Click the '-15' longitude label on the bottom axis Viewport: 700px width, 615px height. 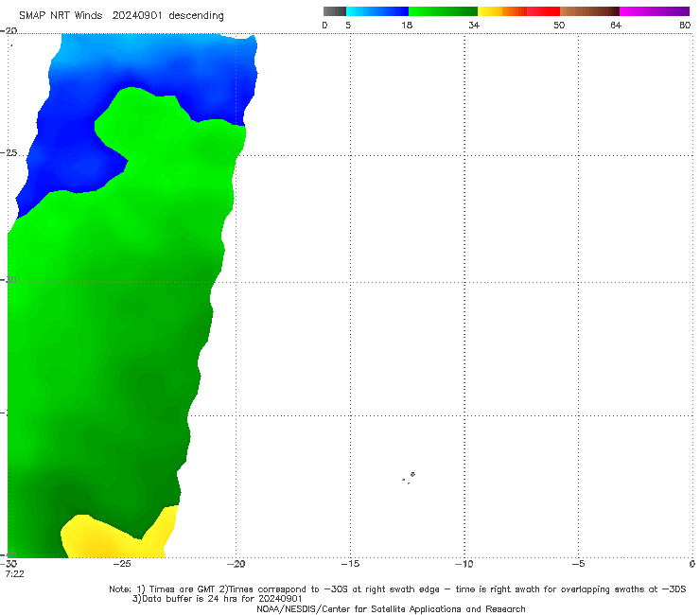(x=350, y=564)
